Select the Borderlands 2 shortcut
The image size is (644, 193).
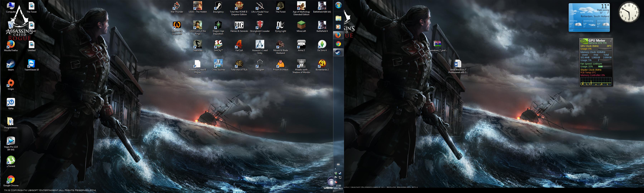tap(322, 65)
